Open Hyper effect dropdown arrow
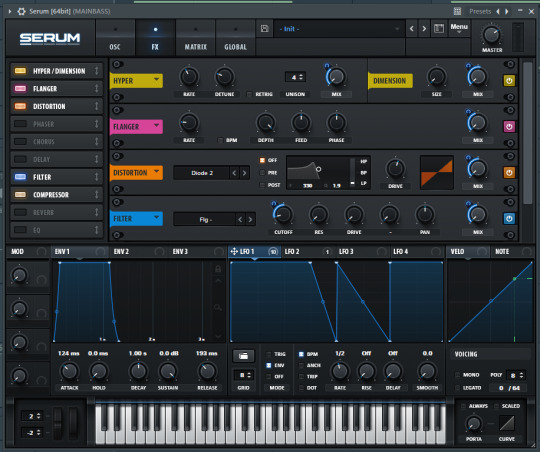This screenshot has width=540, height=452. (157, 80)
